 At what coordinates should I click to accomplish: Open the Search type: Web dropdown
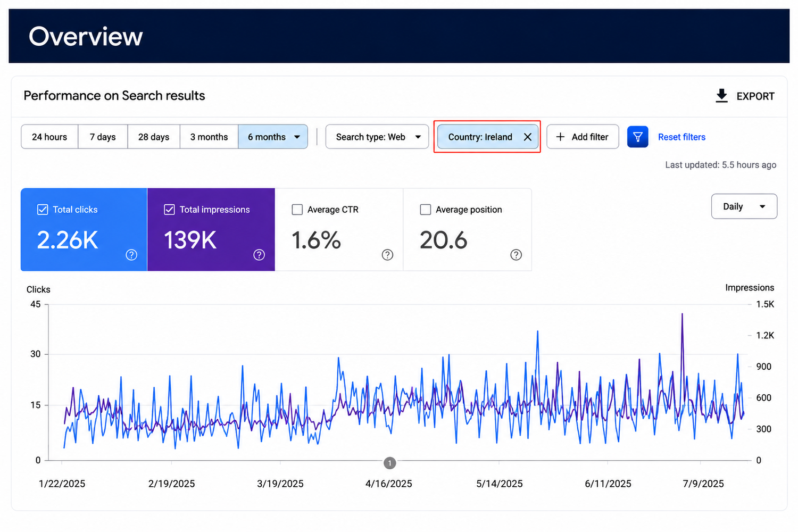(377, 137)
